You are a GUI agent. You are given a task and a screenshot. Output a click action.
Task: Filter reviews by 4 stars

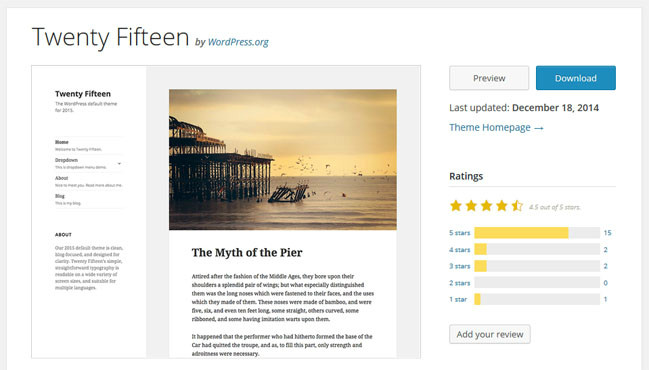click(x=460, y=250)
